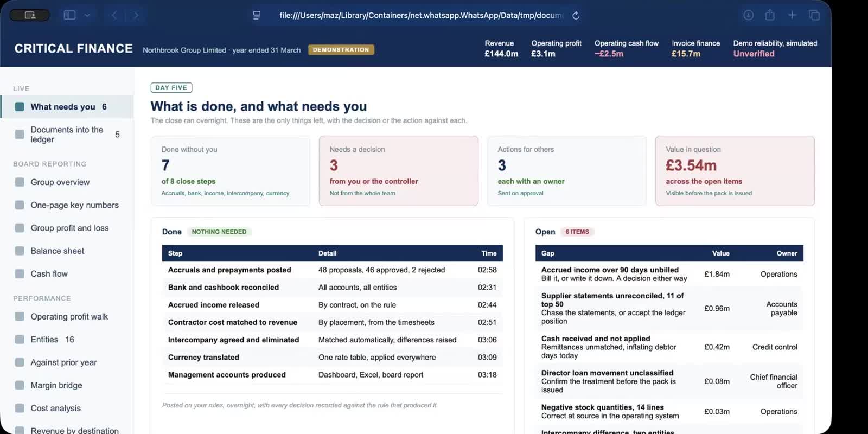This screenshot has width=868, height=434.
Task: Select the 'Unverified' demo reliability status
Action: pos(754,54)
